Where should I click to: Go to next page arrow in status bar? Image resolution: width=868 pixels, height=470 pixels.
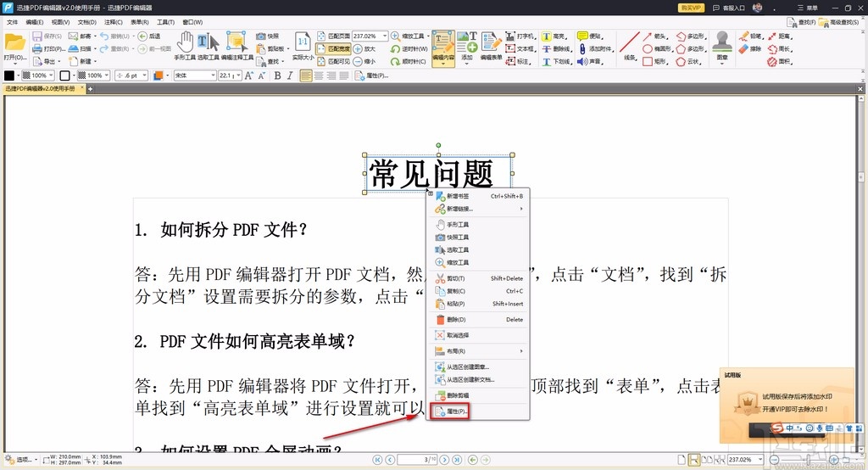point(444,460)
